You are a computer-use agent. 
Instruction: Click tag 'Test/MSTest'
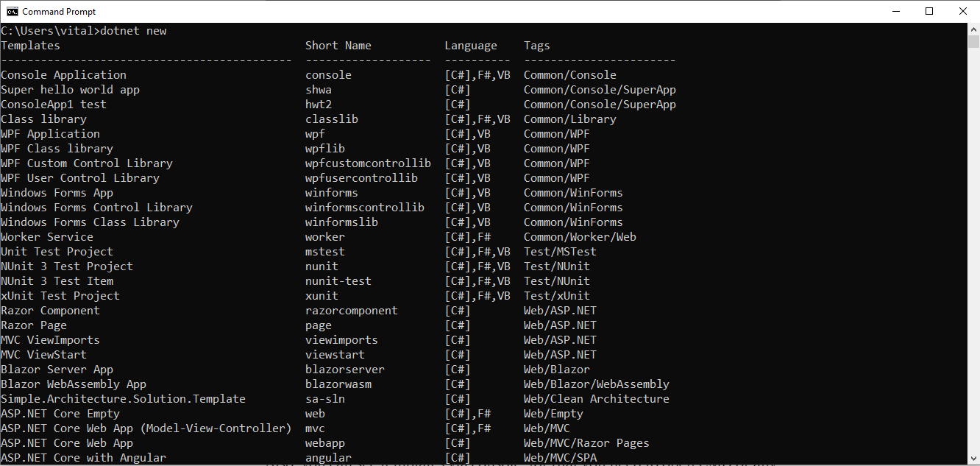point(560,252)
